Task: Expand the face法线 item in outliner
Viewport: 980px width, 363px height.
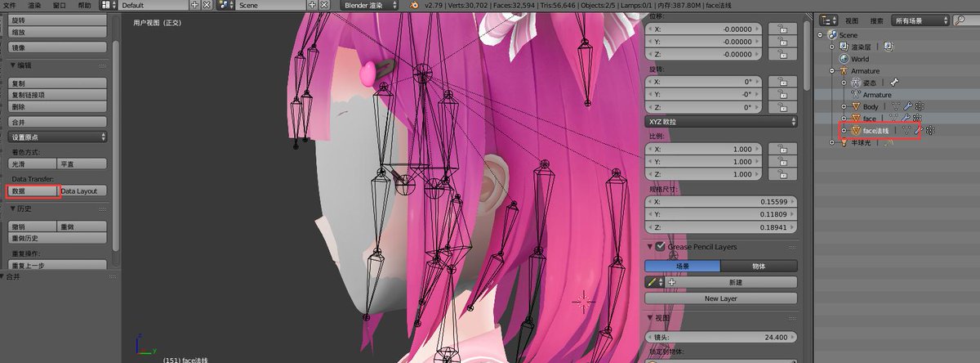Action: pyautogui.click(x=844, y=130)
